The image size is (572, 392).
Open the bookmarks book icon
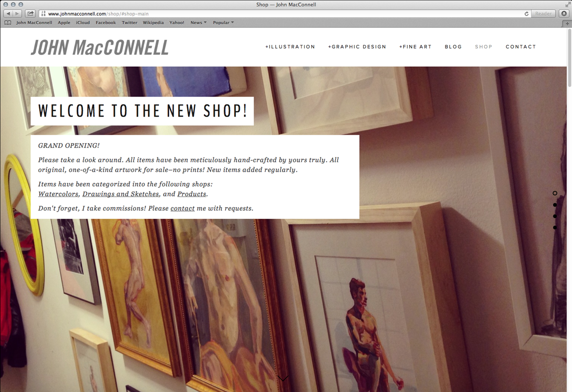(8, 23)
